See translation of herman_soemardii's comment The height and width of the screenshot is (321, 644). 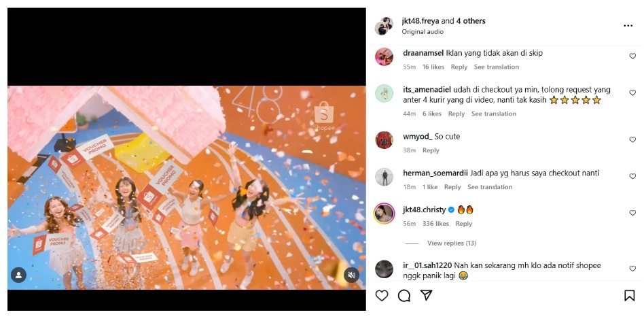pyautogui.click(x=490, y=187)
